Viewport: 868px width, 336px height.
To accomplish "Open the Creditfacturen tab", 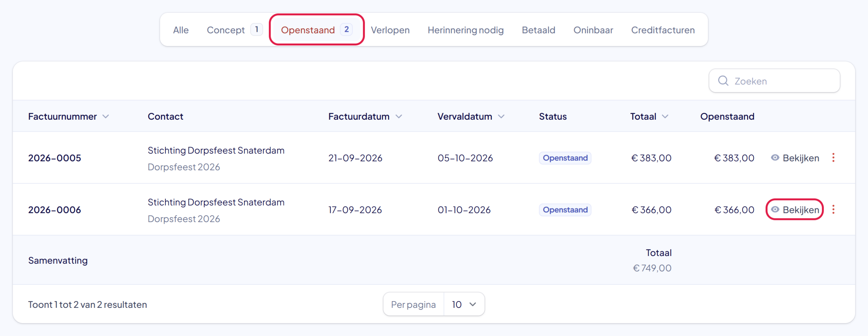I will [663, 30].
